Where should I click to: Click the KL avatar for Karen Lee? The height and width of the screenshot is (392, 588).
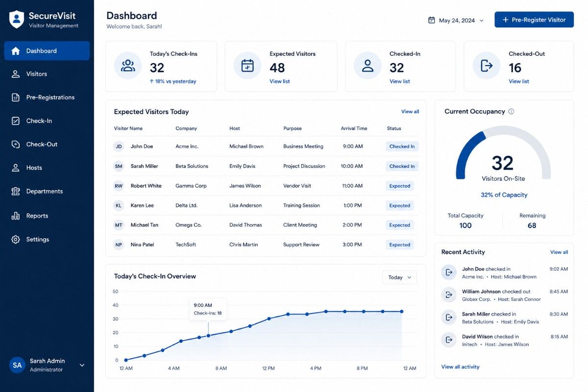coord(119,205)
